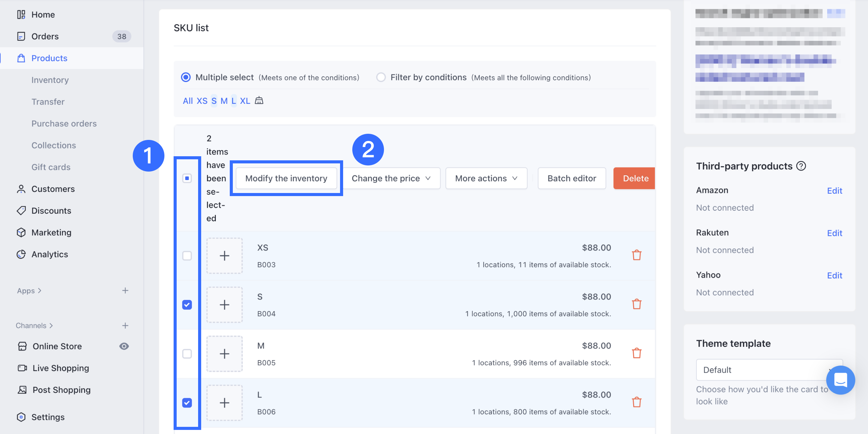This screenshot has width=868, height=434.
Task: Select the XL size filter tag
Action: coord(245,101)
